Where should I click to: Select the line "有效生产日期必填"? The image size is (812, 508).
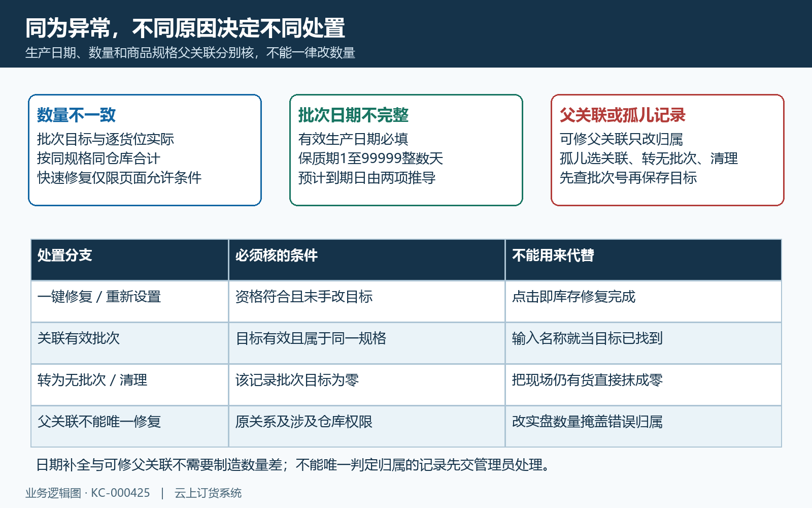point(353,139)
